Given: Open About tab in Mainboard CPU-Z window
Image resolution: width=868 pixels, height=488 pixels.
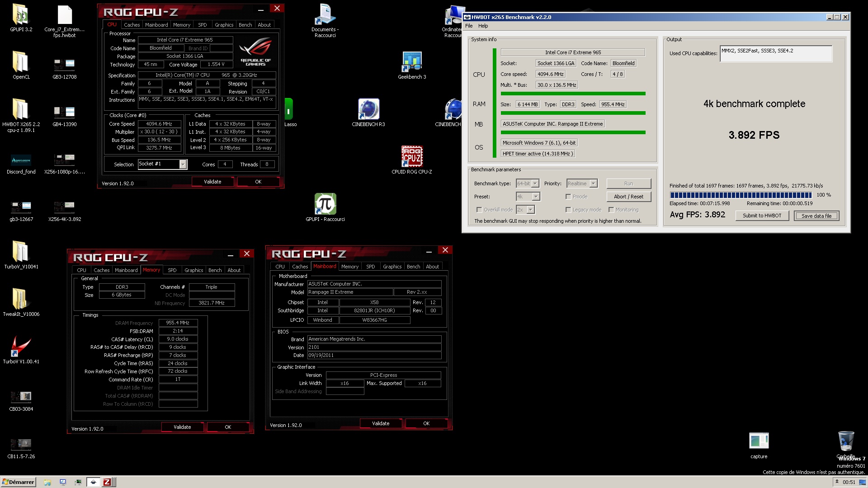Looking at the screenshot, I should (433, 267).
